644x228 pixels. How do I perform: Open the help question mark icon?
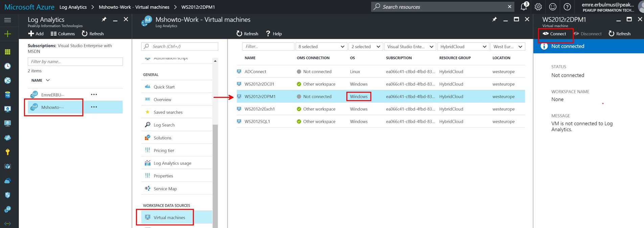point(567,7)
